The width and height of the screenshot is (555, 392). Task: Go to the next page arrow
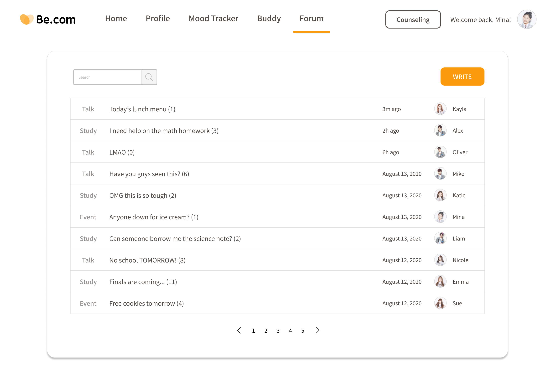coord(317,330)
